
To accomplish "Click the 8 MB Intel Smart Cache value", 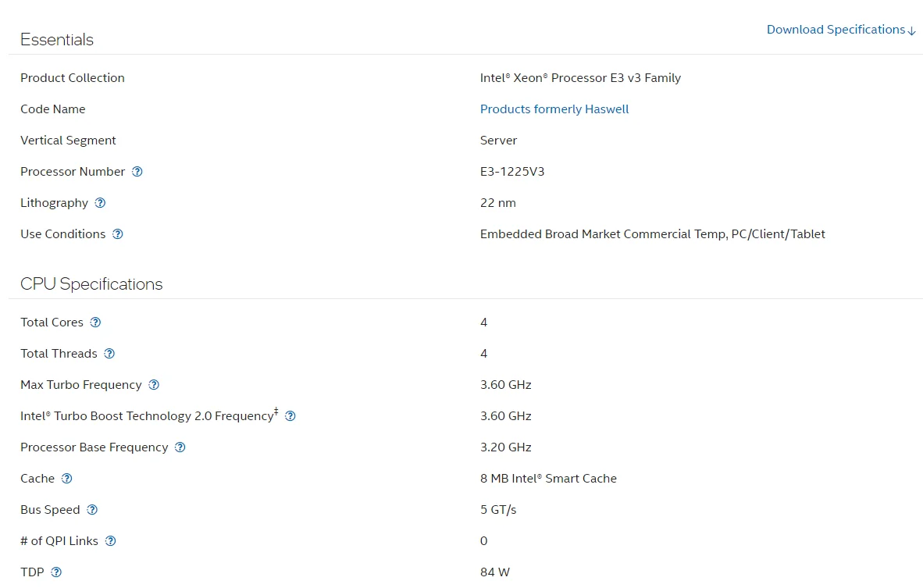I will coord(548,479).
